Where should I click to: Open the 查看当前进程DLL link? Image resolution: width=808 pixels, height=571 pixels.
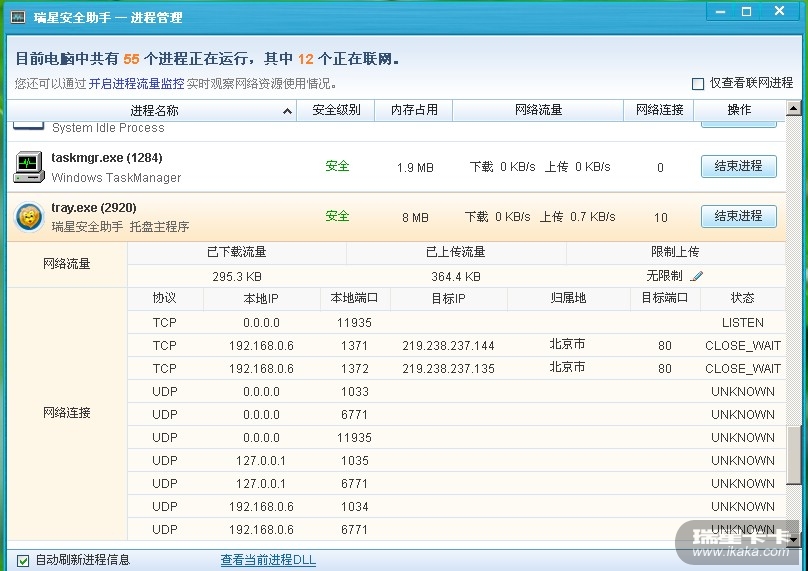[x=268, y=560]
